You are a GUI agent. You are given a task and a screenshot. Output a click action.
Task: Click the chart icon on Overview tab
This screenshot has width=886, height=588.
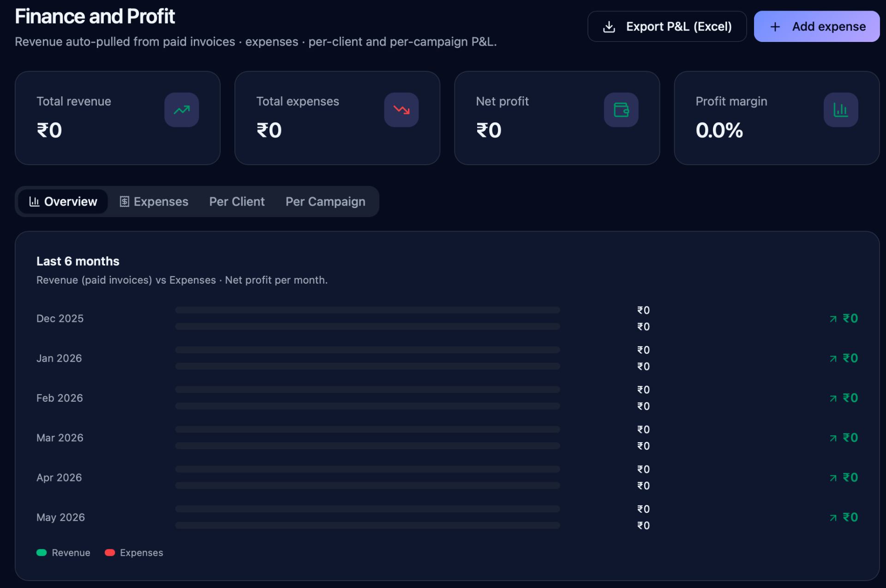pyautogui.click(x=34, y=202)
